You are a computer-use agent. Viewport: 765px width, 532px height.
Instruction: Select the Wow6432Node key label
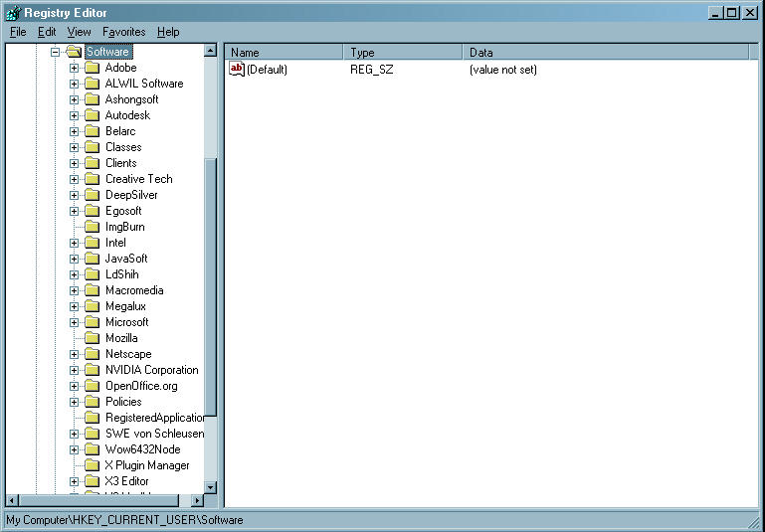pyautogui.click(x=142, y=449)
